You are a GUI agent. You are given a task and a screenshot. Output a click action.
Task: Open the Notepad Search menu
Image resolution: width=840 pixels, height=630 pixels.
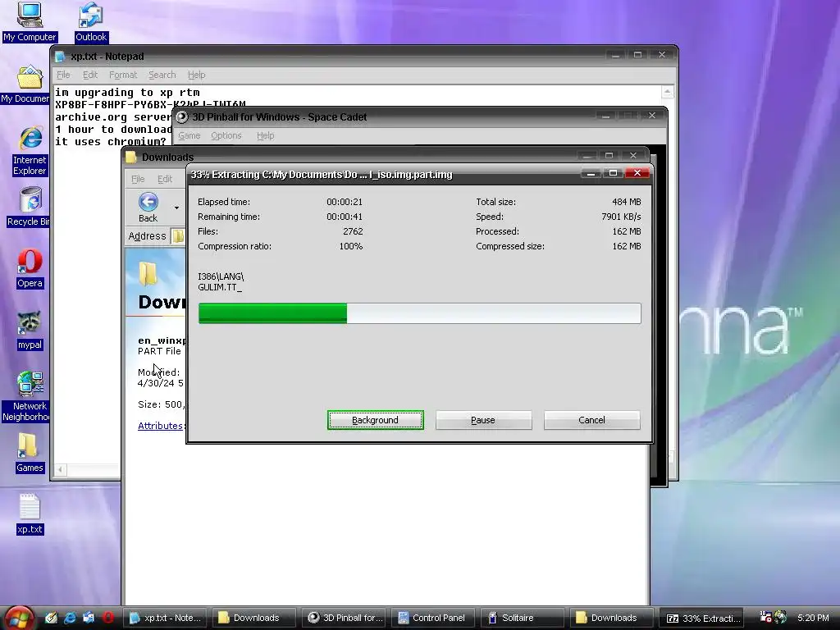tap(162, 75)
